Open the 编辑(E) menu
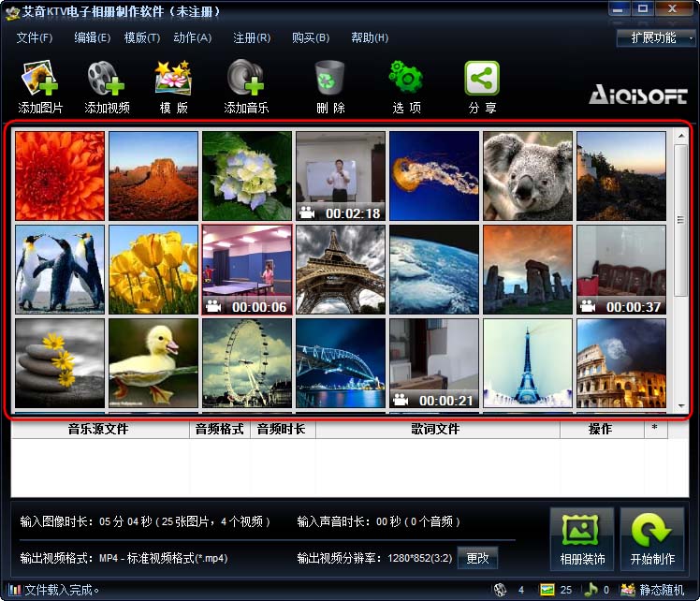This screenshot has width=700, height=601. [x=92, y=38]
